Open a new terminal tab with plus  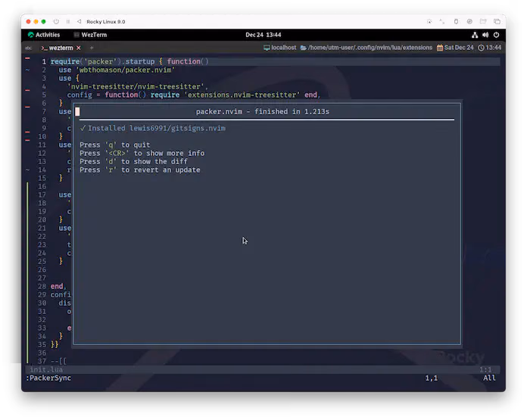click(92, 48)
